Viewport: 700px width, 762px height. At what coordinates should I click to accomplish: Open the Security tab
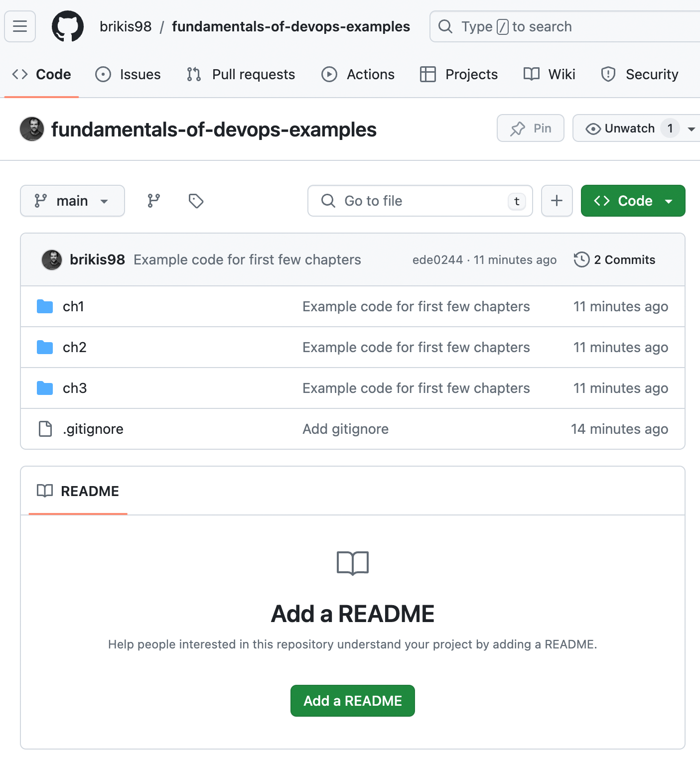point(640,74)
